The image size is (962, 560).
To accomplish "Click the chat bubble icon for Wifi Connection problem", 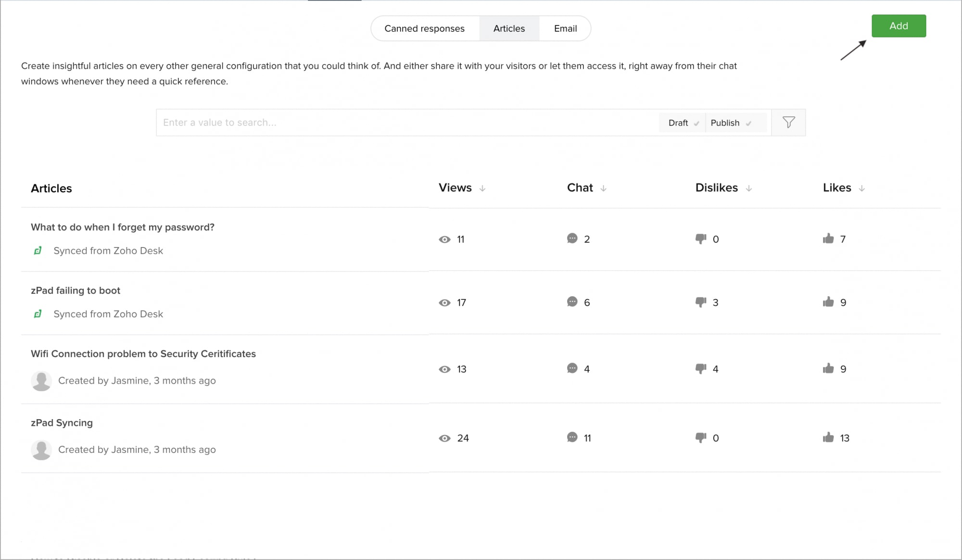I will [572, 368].
